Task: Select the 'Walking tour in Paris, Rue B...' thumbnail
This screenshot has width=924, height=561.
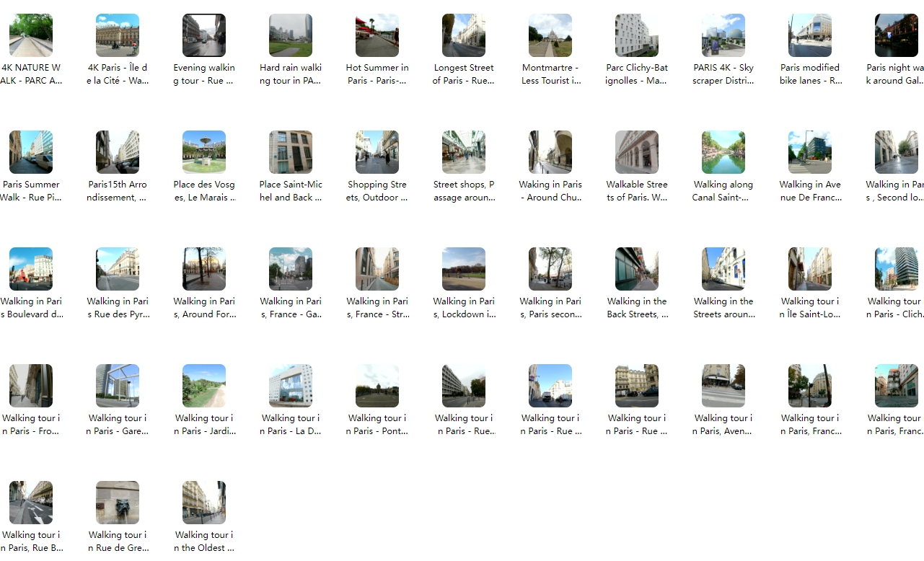Action: point(31,503)
